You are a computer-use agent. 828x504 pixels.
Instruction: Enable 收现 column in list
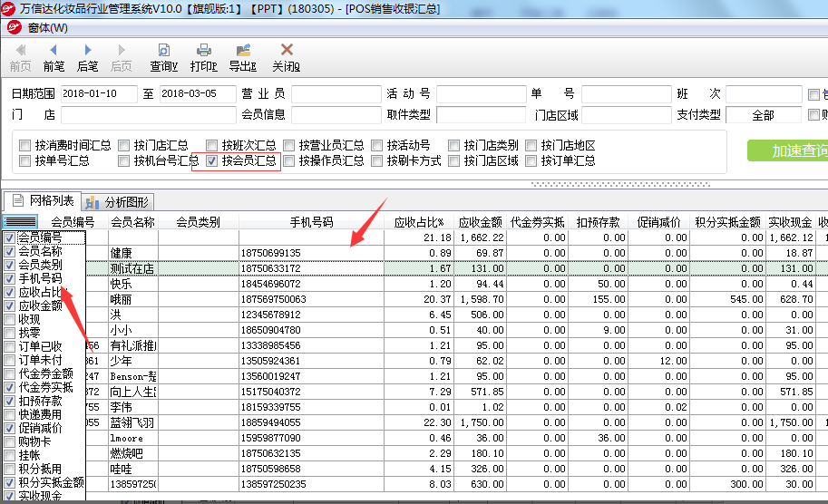click(x=9, y=319)
